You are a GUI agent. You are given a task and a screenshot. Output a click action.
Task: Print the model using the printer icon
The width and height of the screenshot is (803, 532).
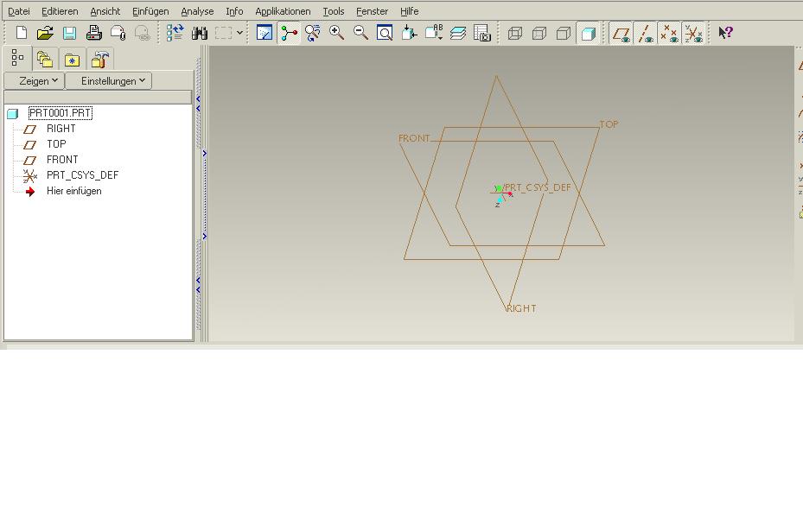point(93,33)
